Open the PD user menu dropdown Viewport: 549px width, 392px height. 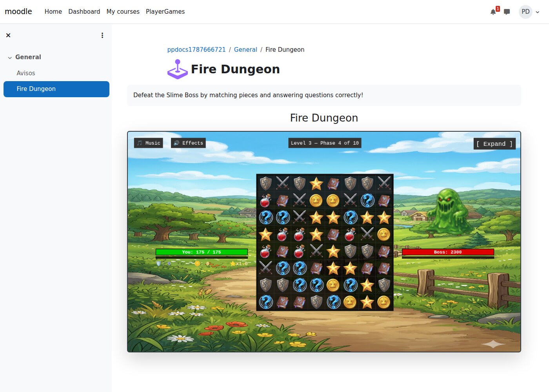[x=529, y=12]
